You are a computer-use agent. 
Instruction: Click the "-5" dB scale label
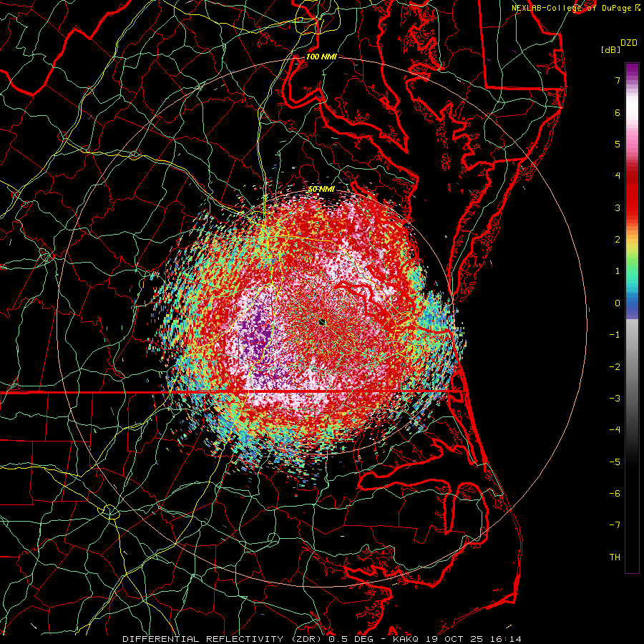615,462
